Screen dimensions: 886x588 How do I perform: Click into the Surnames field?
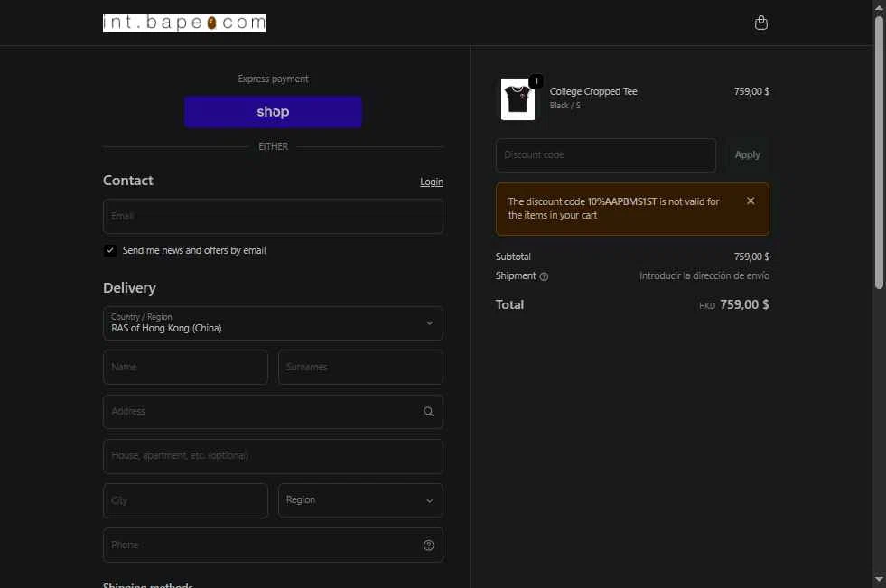click(x=360, y=367)
